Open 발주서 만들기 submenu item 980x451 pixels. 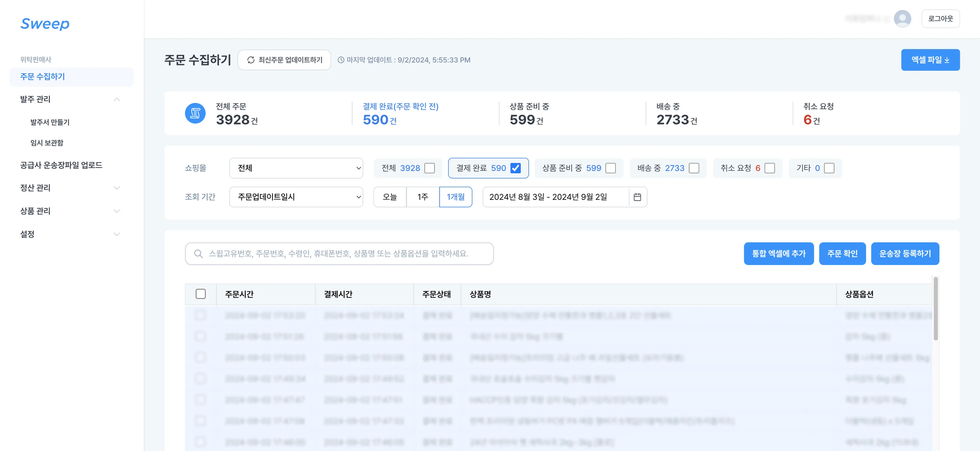50,122
